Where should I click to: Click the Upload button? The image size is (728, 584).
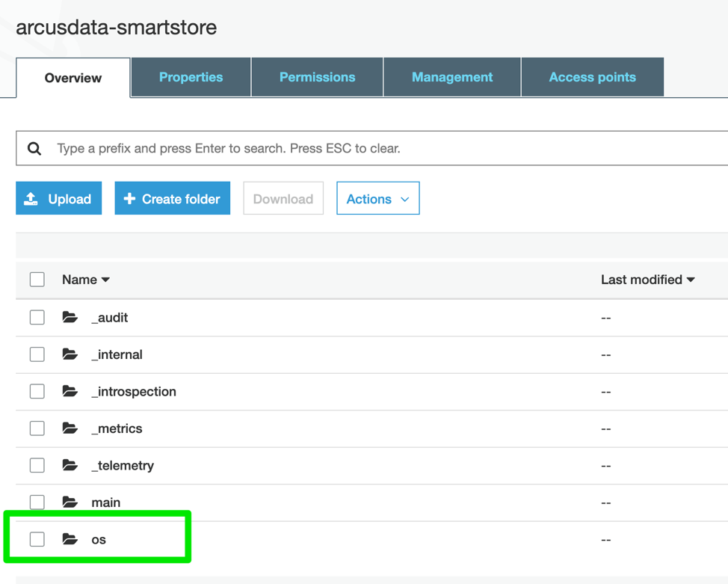point(58,198)
